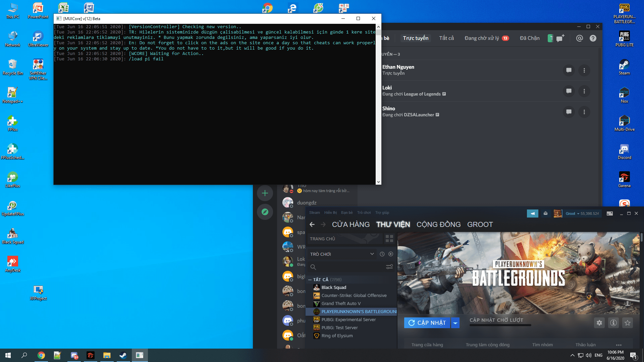Create new group DM in Discord
This screenshot has height=362, width=644.
coord(560,38)
